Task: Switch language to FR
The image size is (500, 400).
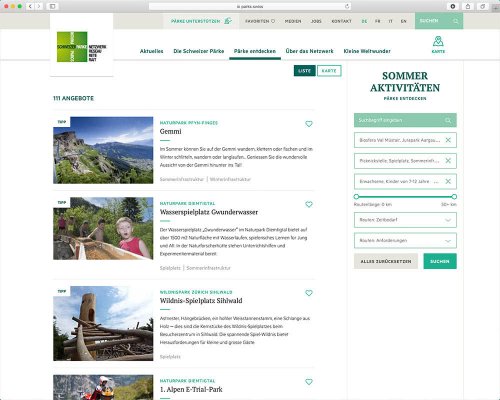Action: [377, 21]
